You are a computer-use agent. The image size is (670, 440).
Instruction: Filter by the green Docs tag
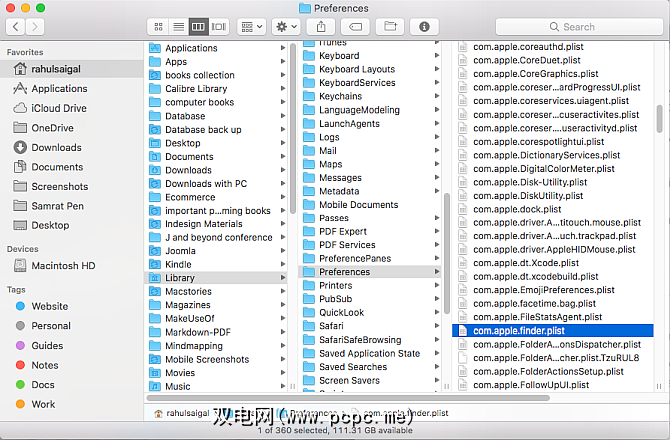72,384
